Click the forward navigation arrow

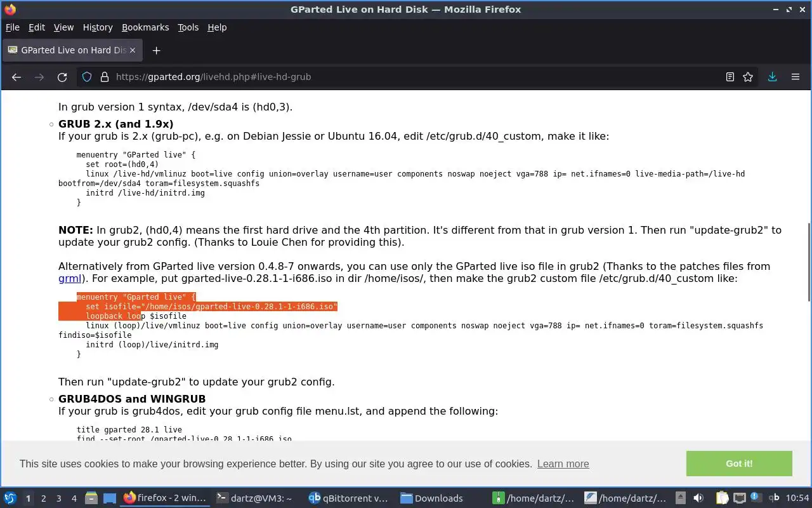point(39,77)
